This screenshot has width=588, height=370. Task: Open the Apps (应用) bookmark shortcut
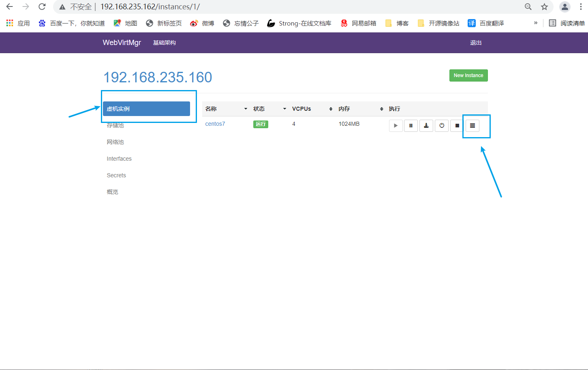pos(18,23)
